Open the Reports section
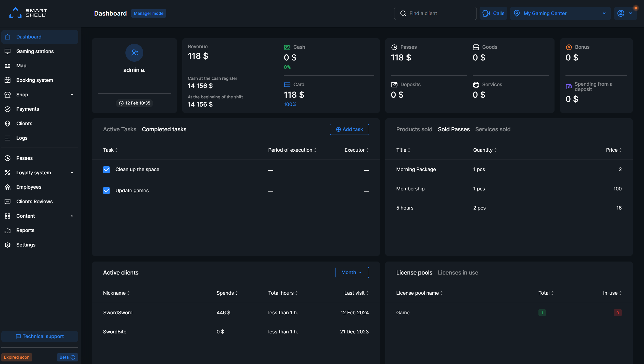This screenshot has width=644, height=364. (25, 230)
